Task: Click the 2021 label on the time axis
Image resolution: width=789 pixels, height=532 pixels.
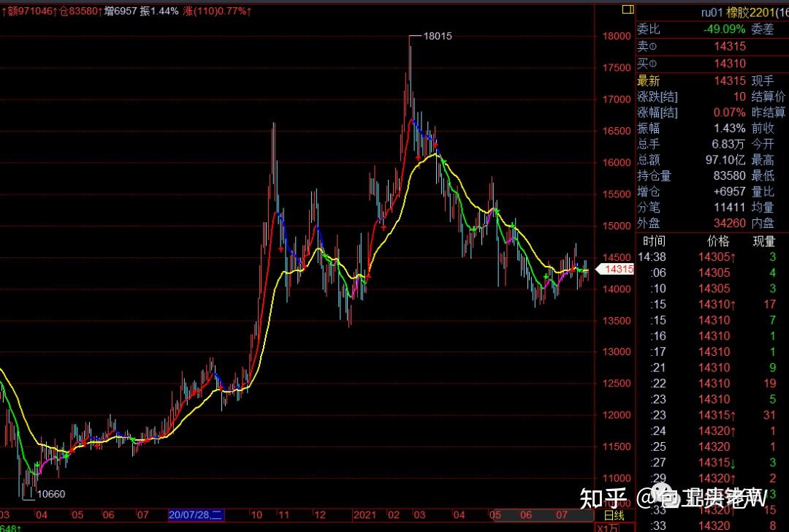Action: 365,515
